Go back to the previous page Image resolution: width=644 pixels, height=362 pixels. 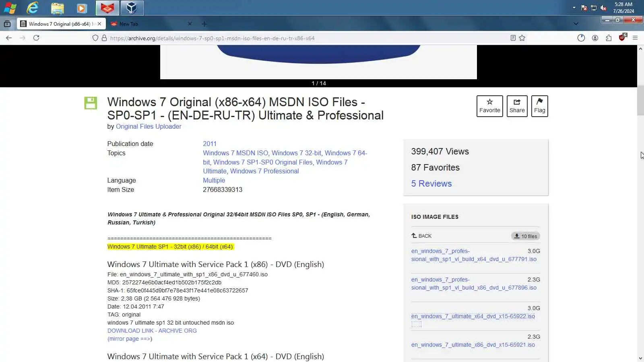[x=9, y=38]
